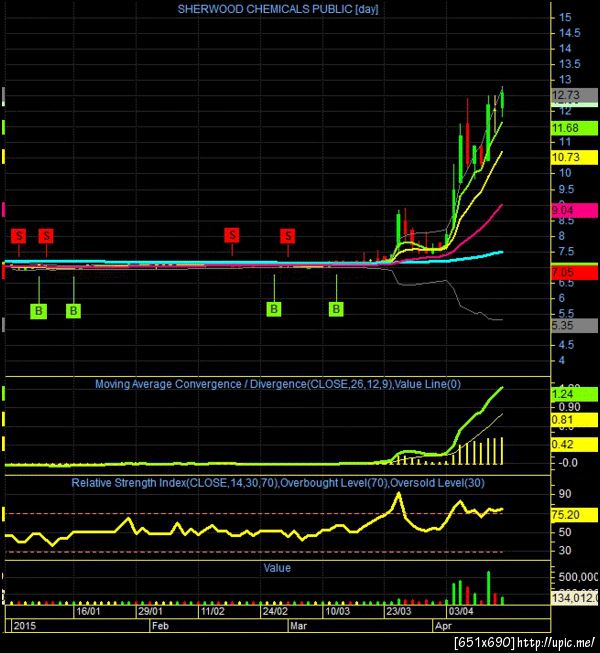Click the Value panel title

coord(277,568)
